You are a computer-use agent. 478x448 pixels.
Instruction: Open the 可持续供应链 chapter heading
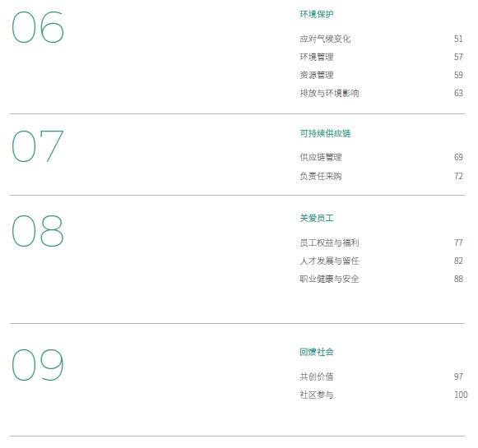click(325, 133)
